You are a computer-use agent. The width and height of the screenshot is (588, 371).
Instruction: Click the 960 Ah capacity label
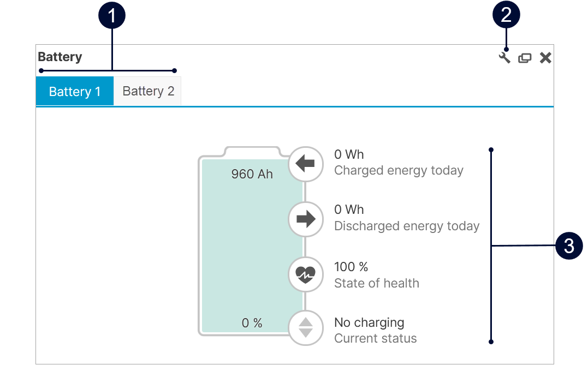[x=252, y=174]
